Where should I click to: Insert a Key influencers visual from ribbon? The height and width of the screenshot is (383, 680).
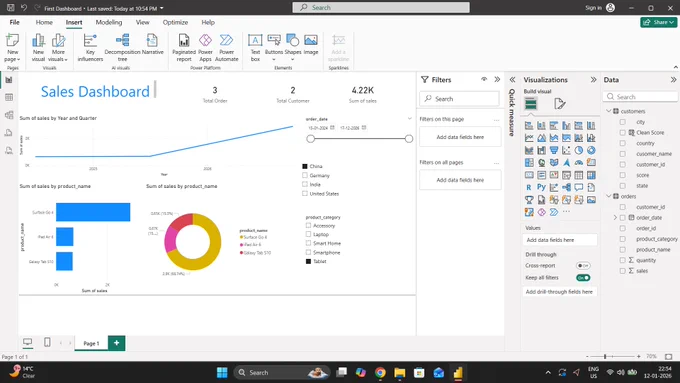(90, 48)
